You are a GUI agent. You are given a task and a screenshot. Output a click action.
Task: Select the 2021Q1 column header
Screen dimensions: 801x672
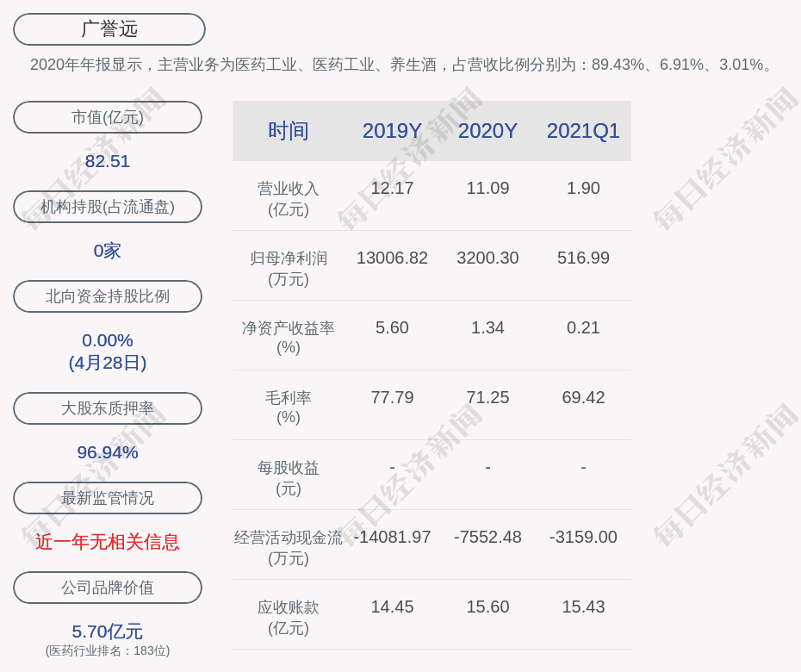pos(583,131)
